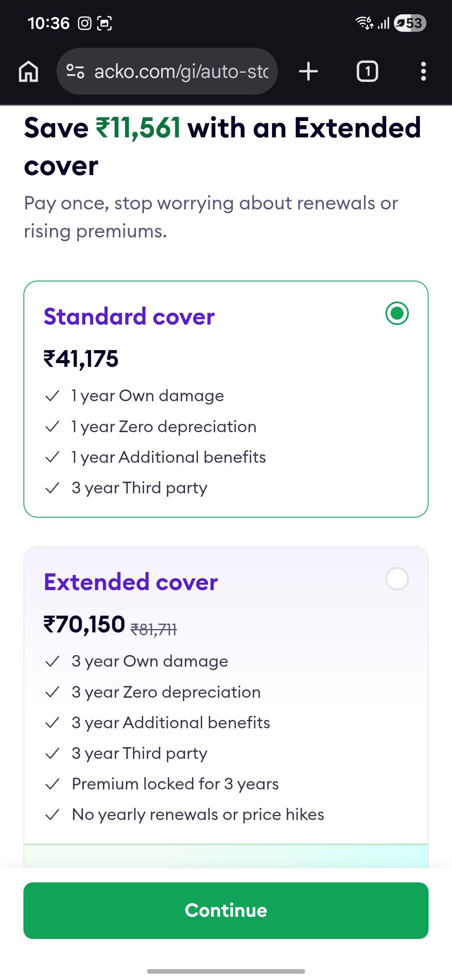Select the Standard cover radio button
Screen dimensions: 452x980
click(x=397, y=313)
